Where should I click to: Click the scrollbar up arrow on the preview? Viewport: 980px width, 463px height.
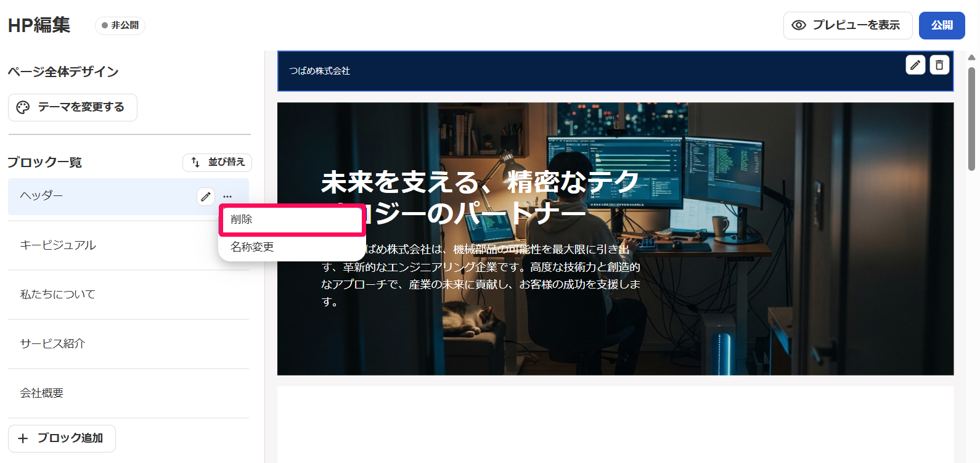[x=971, y=57]
